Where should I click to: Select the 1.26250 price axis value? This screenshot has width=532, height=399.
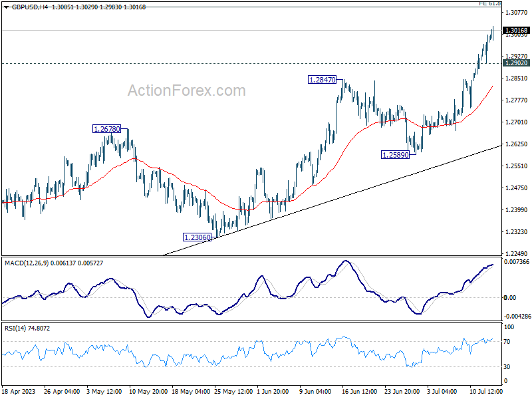[x=517, y=144]
